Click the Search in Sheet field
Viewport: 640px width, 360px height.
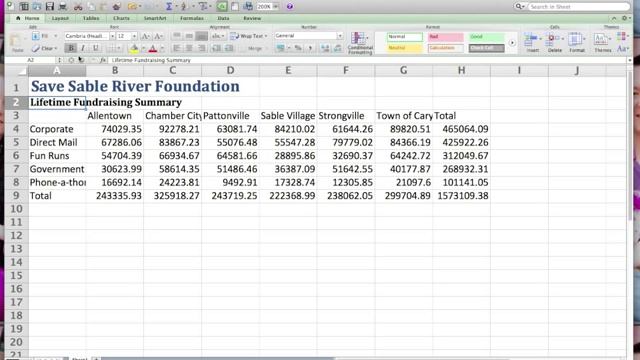click(578, 7)
